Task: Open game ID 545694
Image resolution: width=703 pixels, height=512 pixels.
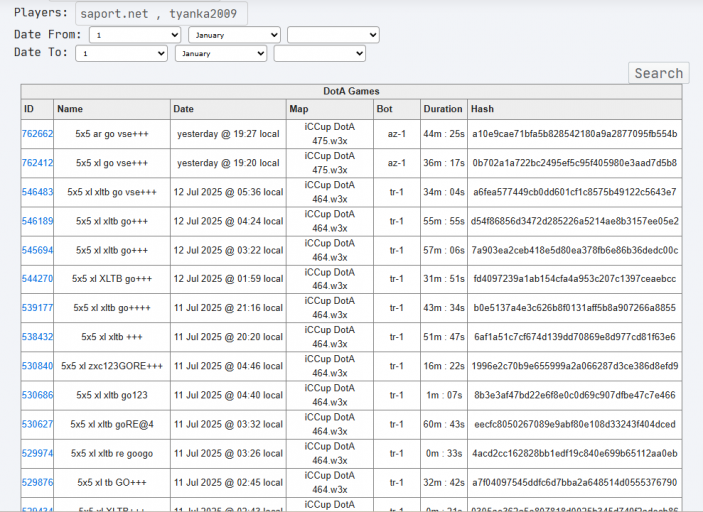Action: click(37, 250)
